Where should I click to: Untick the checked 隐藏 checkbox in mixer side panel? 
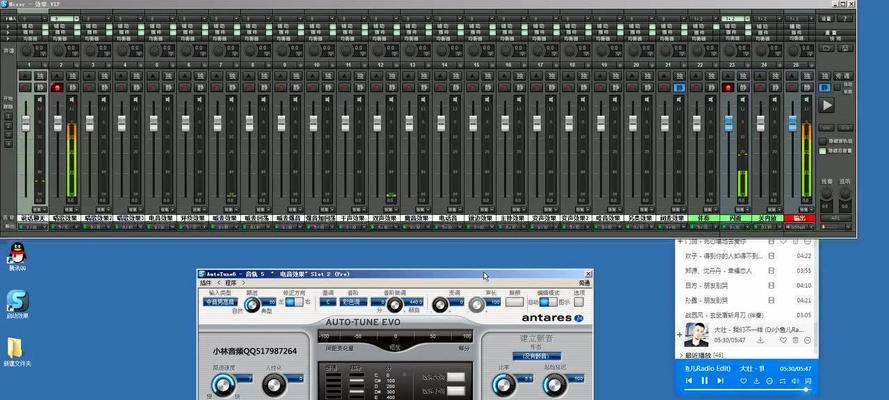coord(823,151)
